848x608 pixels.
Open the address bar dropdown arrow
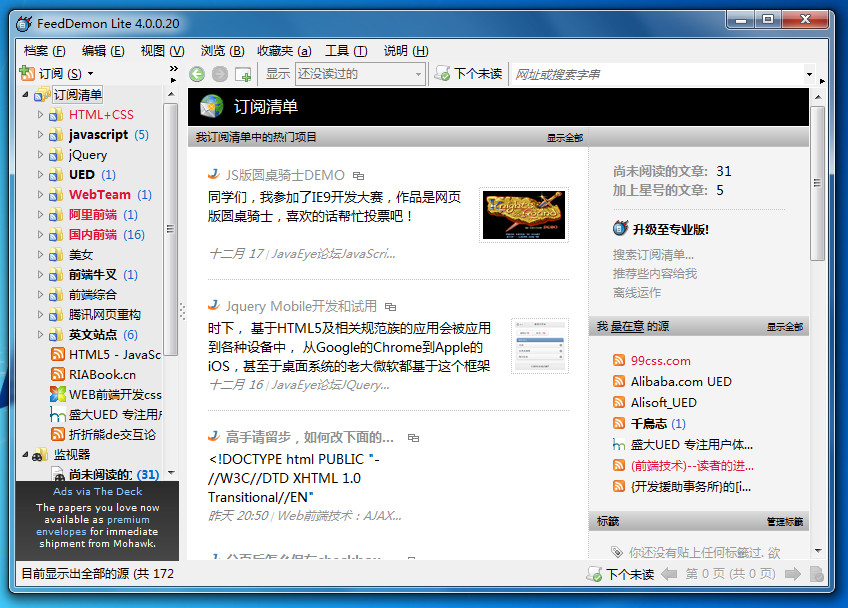809,74
